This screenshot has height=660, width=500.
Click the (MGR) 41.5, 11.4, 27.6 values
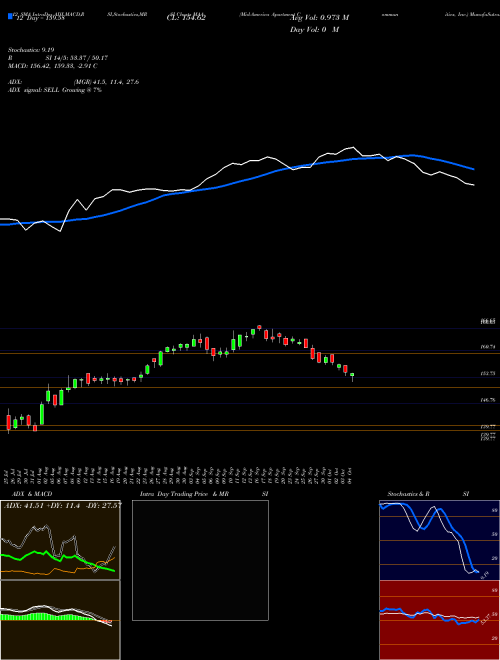tap(106, 82)
